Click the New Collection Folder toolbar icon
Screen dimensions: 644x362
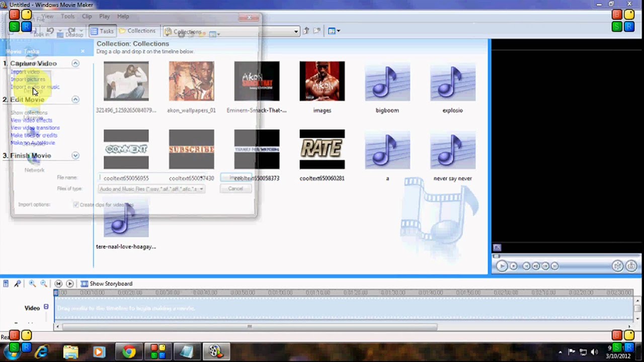click(x=317, y=31)
